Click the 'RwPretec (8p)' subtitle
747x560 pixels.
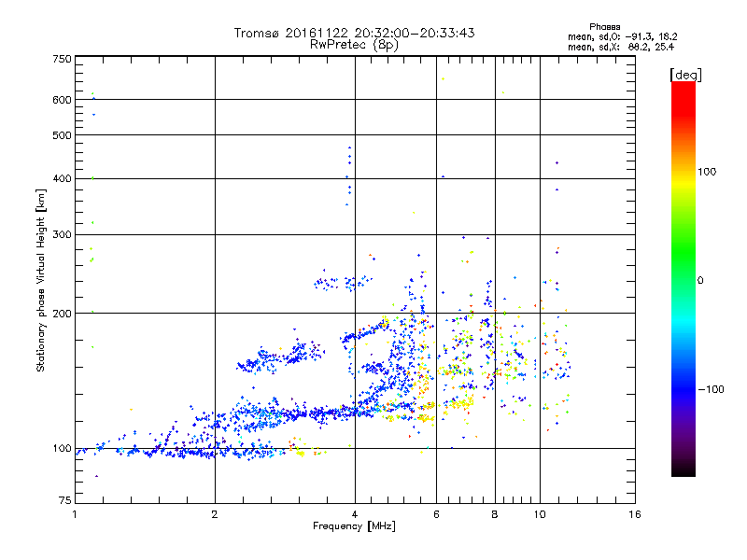pyautogui.click(x=354, y=45)
